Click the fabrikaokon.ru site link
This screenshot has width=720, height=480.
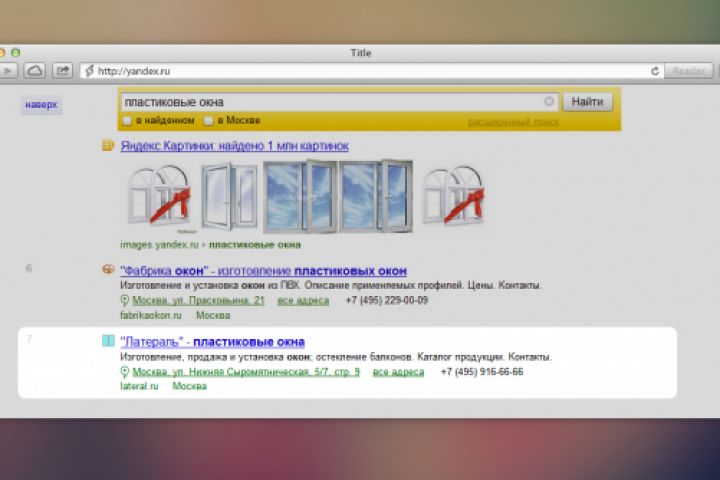pyautogui.click(x=151, y=315)
